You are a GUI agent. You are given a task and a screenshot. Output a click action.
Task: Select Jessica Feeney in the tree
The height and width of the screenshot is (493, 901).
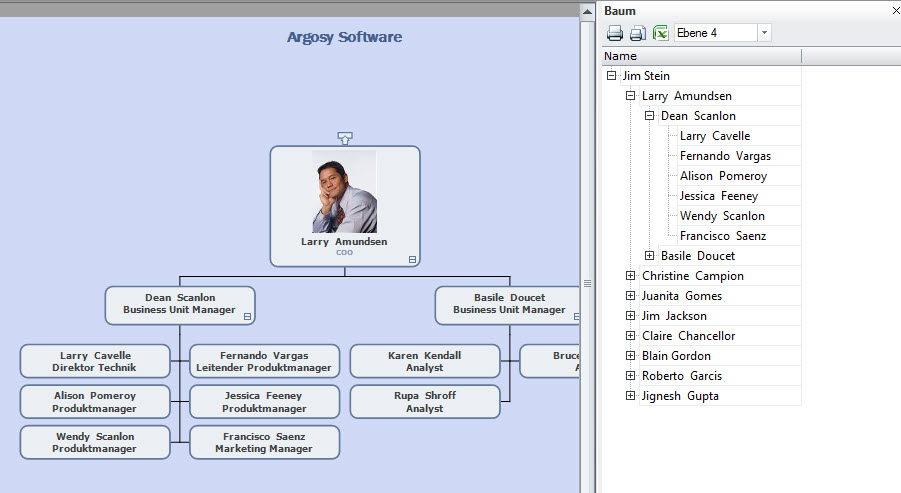[x=719, y=196]
